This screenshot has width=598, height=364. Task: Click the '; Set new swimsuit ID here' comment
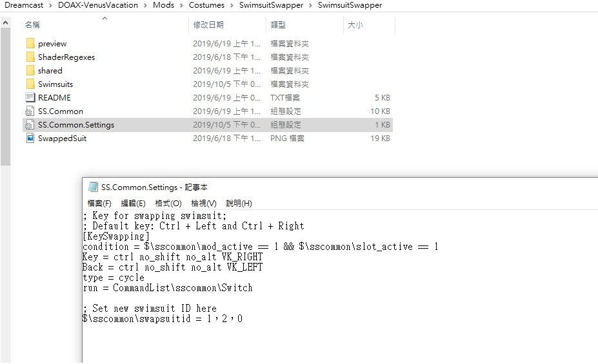click(x=150, y=308)
